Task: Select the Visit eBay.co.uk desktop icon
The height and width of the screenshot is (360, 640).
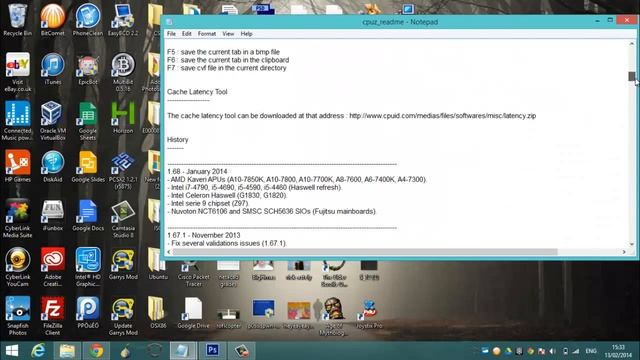Action: [x=18, y=72]
